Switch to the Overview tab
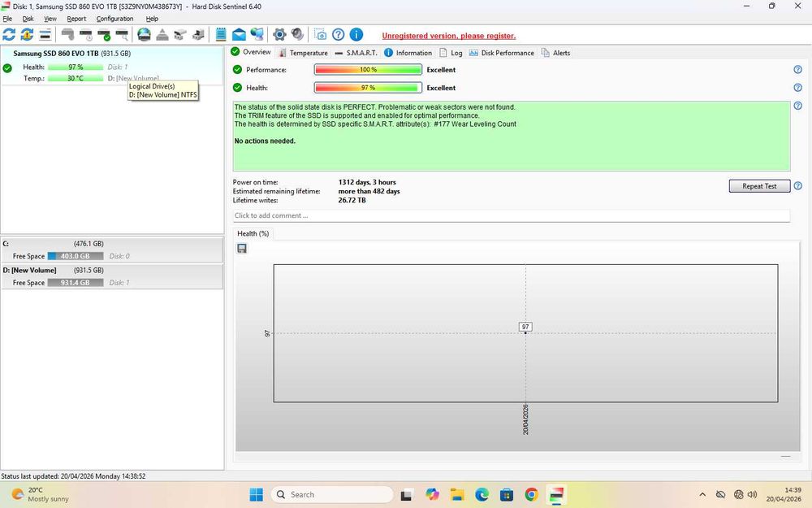812x508 pixels. pyautogui.click(x=251, y=52)
